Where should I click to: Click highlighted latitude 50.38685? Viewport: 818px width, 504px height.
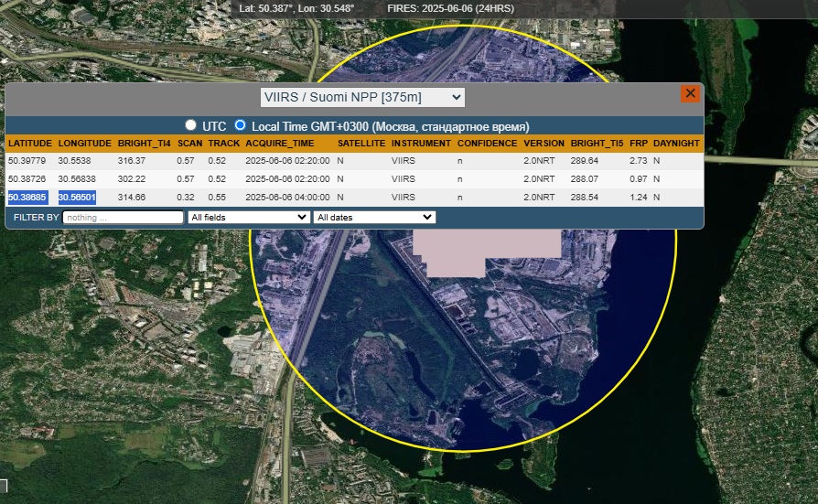[x=27, y=198]
